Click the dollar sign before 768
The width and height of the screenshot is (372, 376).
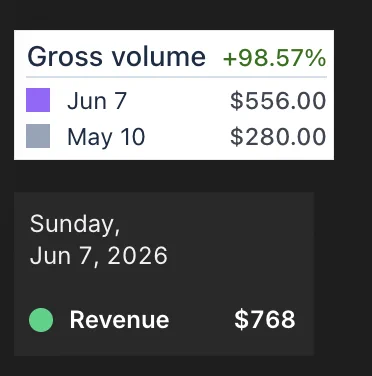pyautogui.click(x=241, y=319)
